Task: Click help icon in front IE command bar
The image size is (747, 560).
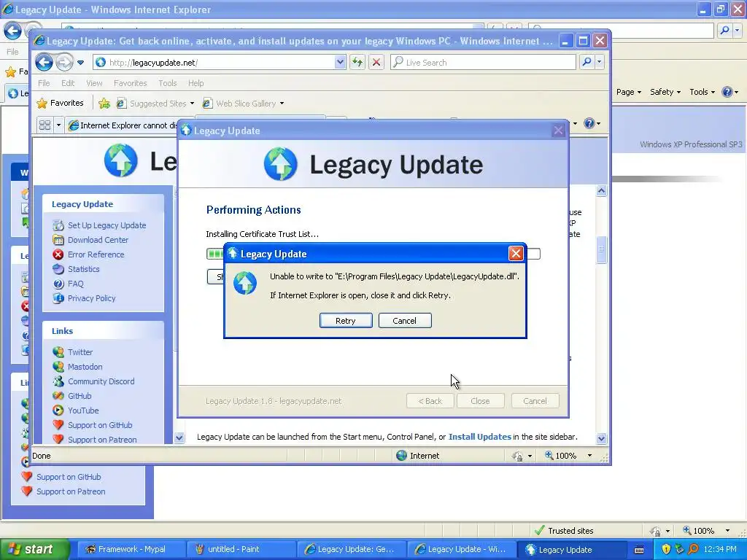Action: pyautogui.click(x=589, y=123)
